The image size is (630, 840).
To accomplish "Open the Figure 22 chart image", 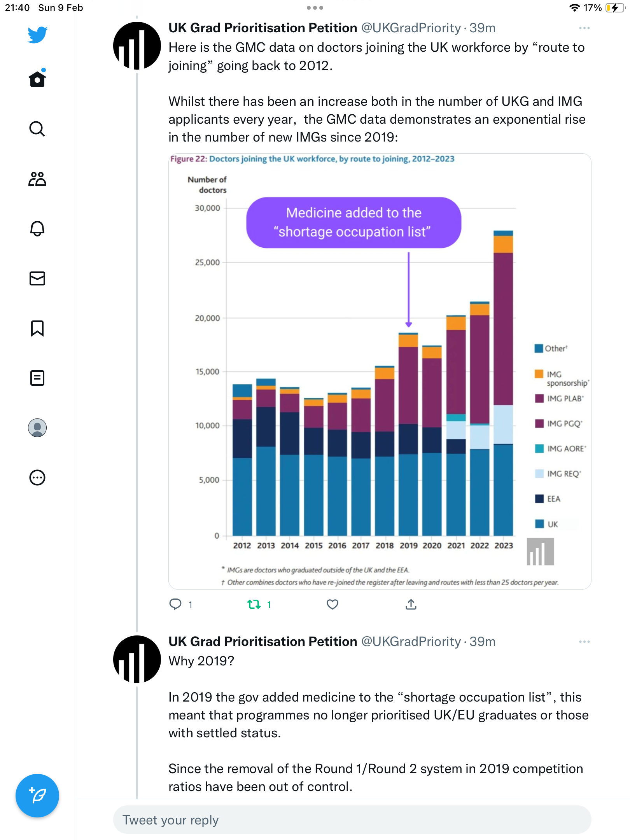I will [380, 371].
